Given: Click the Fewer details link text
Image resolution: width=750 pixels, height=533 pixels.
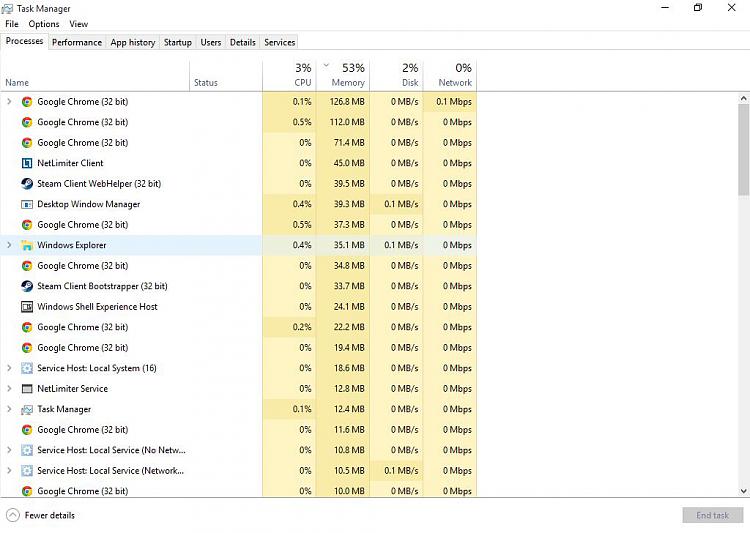Looking at the screenshot, I should pos(50,515).
